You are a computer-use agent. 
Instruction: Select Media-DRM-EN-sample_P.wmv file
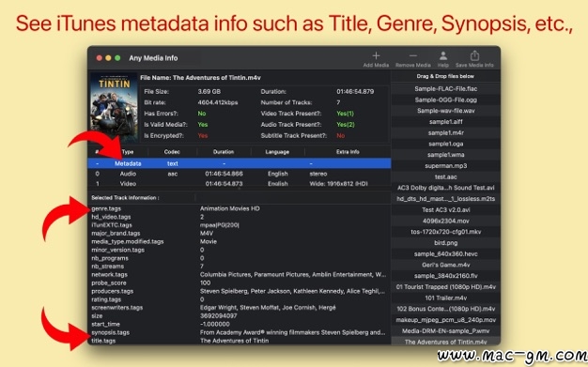(445, 331)
